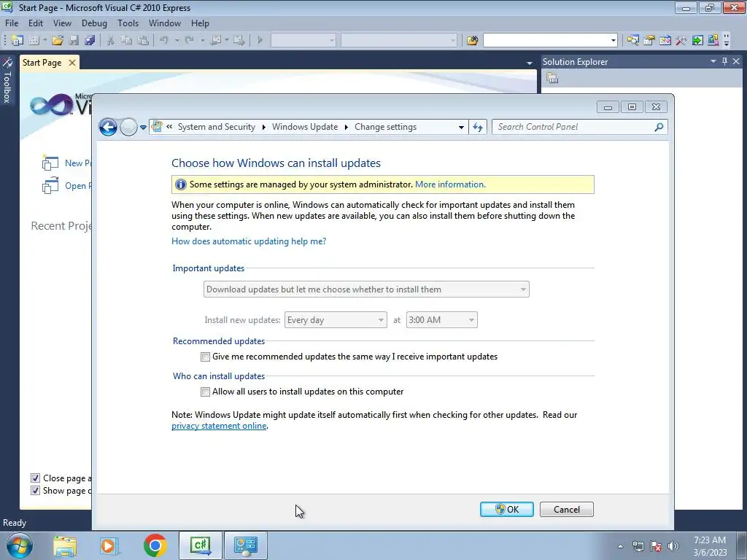This screenshot has height=560, width=747.
Task: Click the volume speaker tray icon
Action: 673,545
